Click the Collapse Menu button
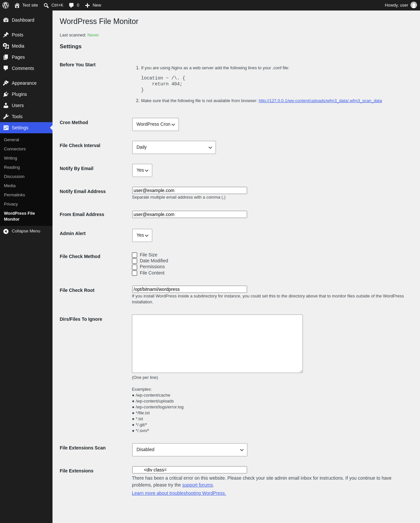 (x=26, y=231)
